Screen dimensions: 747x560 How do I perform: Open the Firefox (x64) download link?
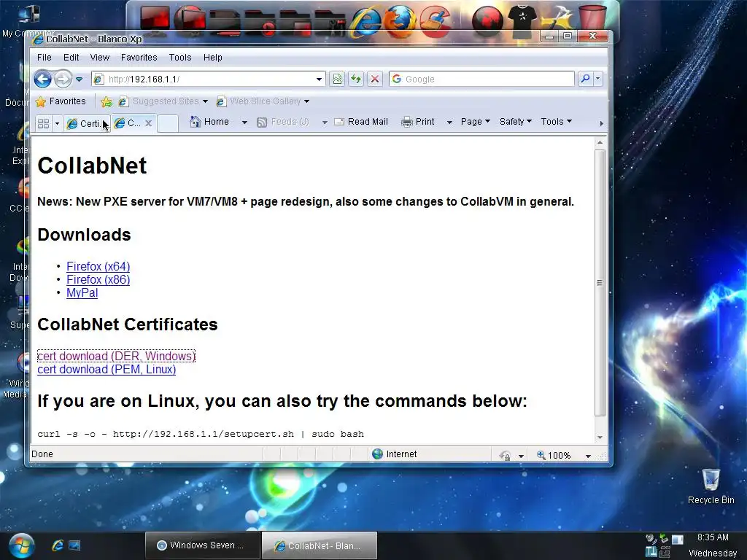tap(98, 267)
